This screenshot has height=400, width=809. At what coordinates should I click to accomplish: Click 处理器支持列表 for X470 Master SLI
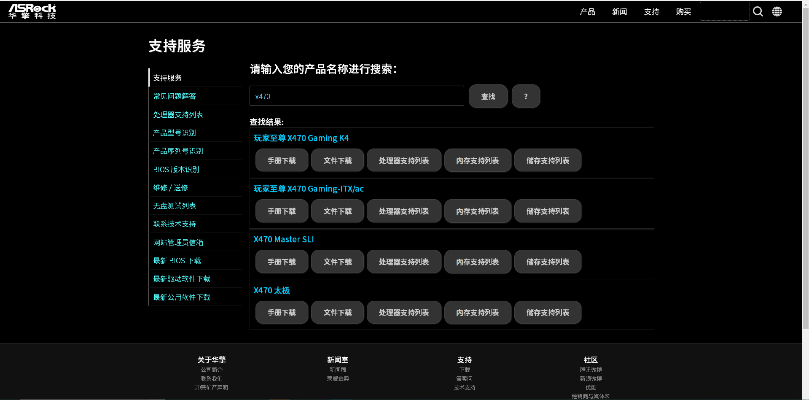point(403,261)
